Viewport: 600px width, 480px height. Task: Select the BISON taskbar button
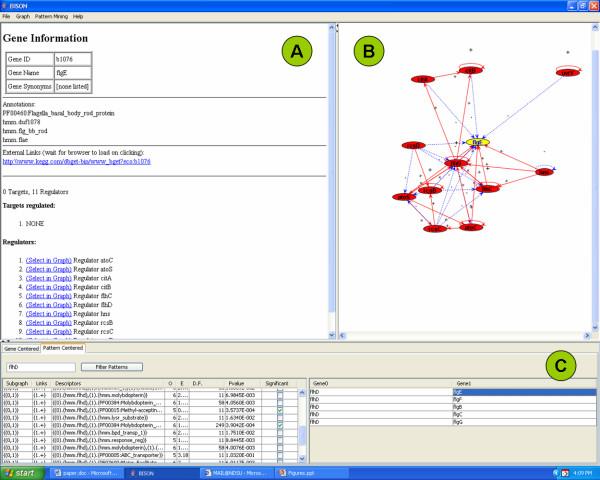coord(151,471)
